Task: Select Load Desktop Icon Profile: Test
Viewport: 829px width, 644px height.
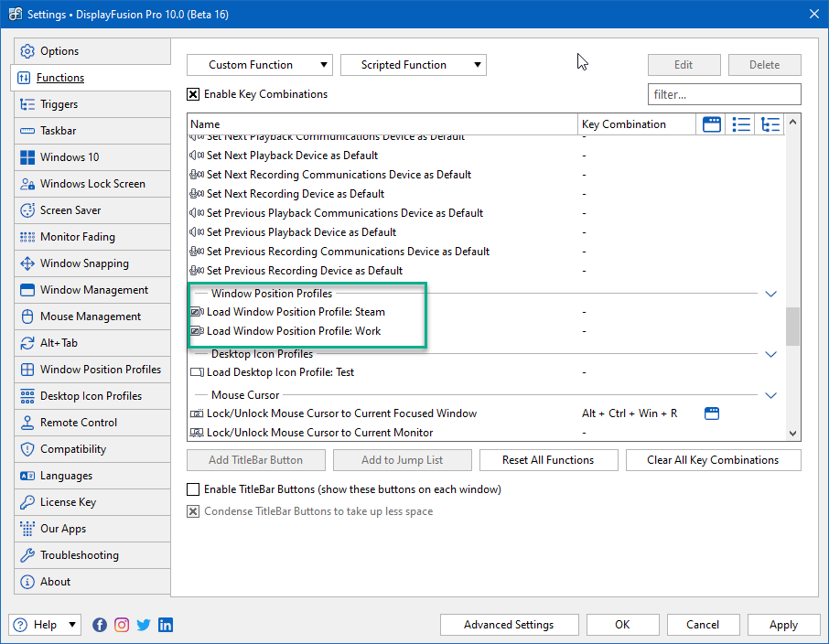Action: (487, 372)
